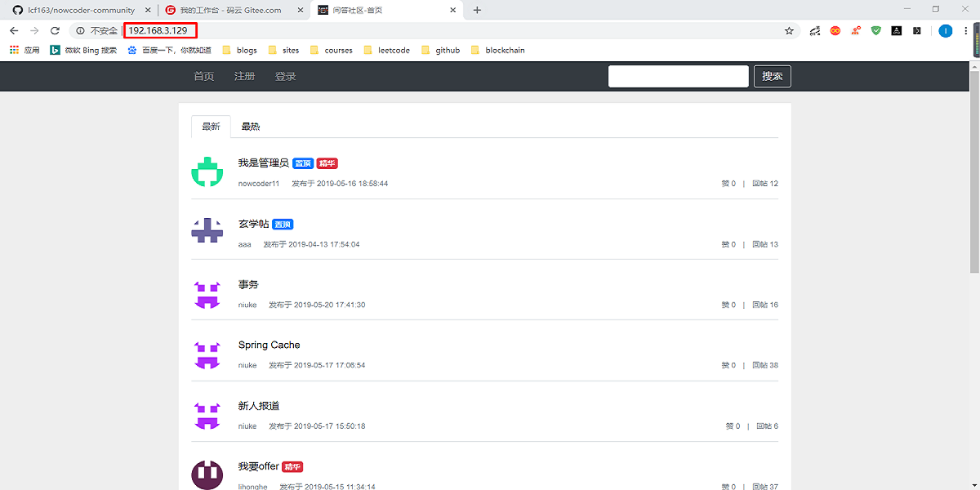The height and width of the screenshot is (490, 980).
Task: Open a new browser tab
Action: pos(477,10)
